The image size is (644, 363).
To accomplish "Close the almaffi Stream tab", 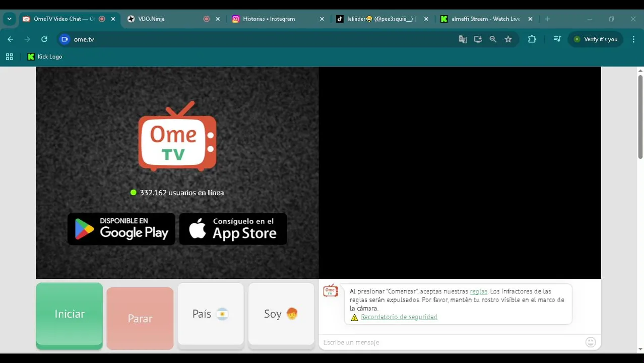I will (x=530, y=19).
